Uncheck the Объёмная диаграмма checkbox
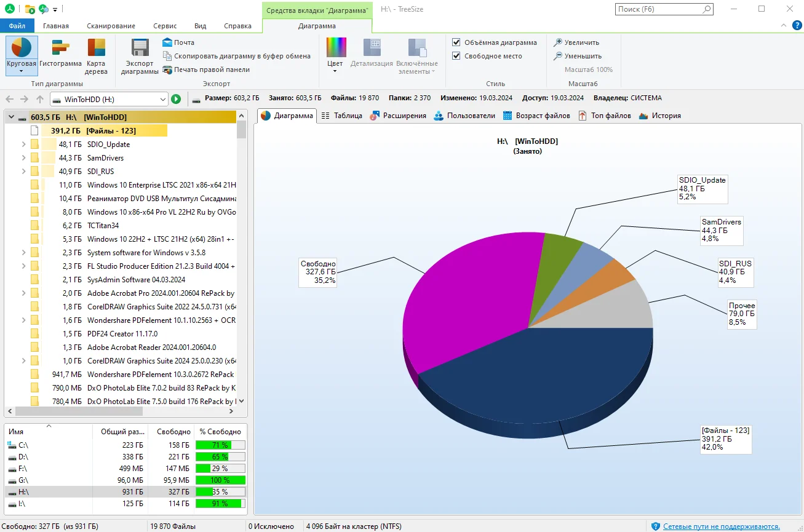804x532 pixels. [456, 42]
